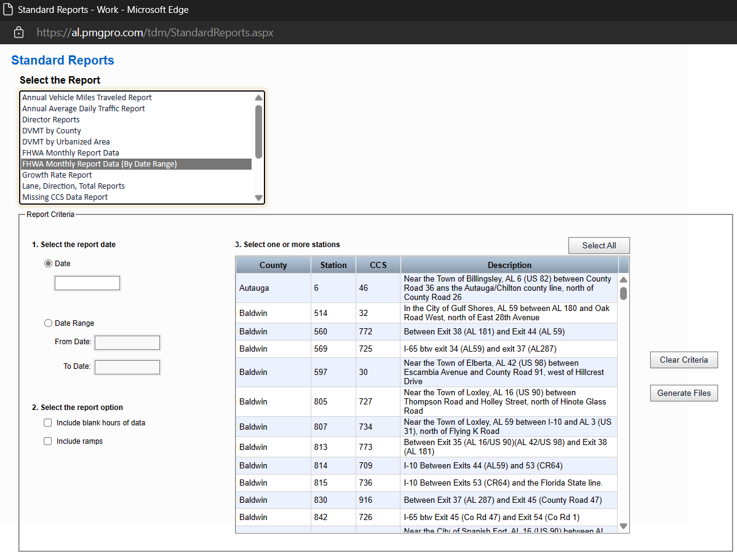Screen dimensions: 737x560
Task: Click CCS value 916
Action: coord(365,500)
